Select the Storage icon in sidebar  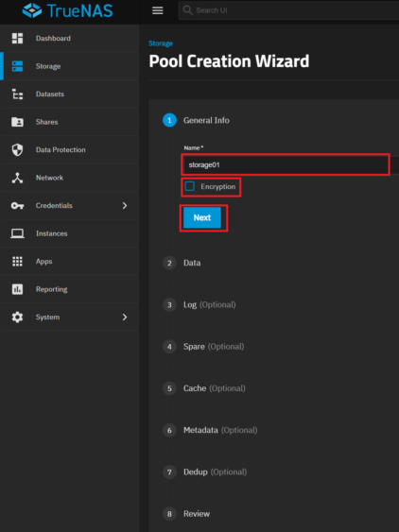coord(17,66)
